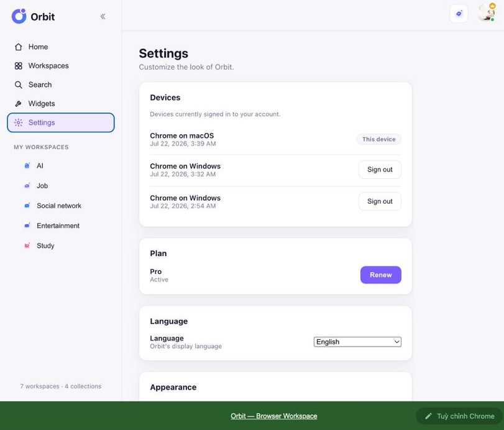The image size is (504, 430).
Task: Open the user profile avatar
Action: pyautogui.click(x=487, y=13)
